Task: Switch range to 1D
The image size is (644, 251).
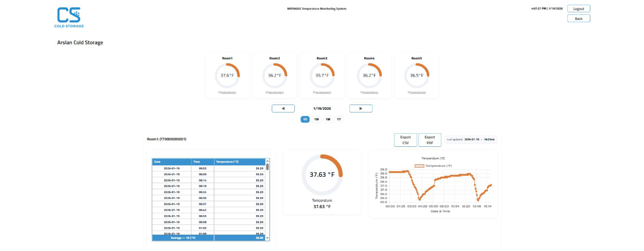Action: [x=305, y=119]
